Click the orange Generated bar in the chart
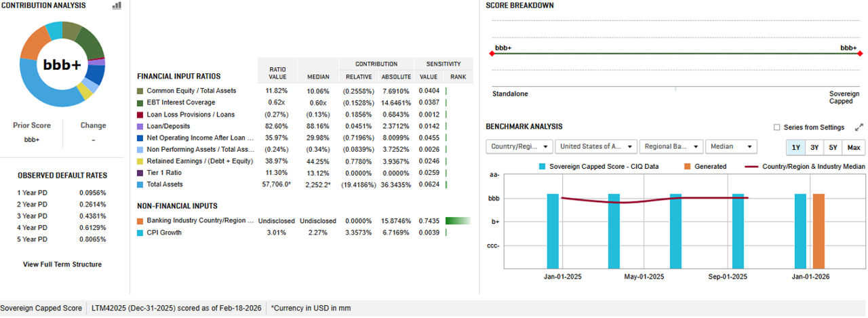This screenshot has width=868, height=318. point(818,231)
